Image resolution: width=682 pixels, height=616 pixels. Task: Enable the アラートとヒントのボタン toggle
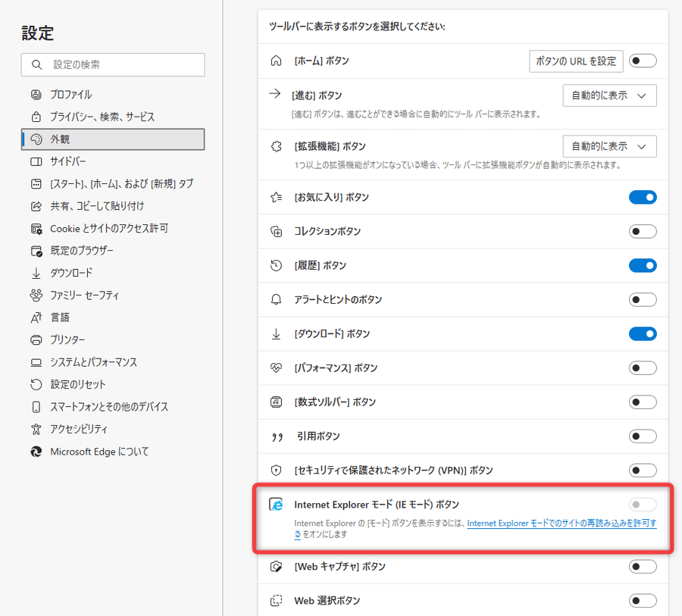pyautogui.click(x=643, y=300)
